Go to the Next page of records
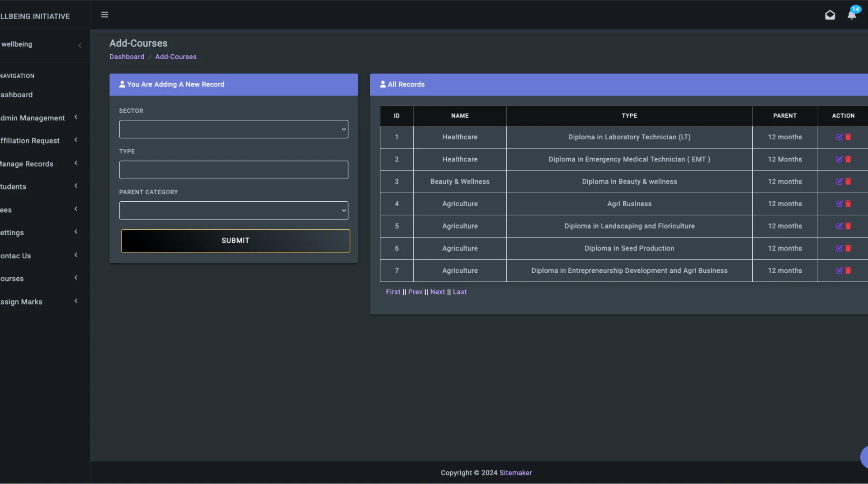Image resolution: width=868 pixels, height=484 pixels. tap(437, 292)
